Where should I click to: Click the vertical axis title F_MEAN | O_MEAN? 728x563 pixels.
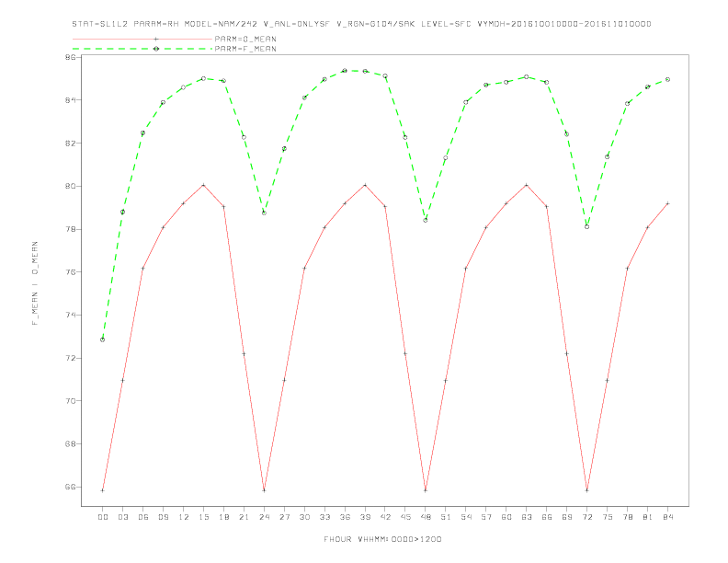(x=35, y=283)
